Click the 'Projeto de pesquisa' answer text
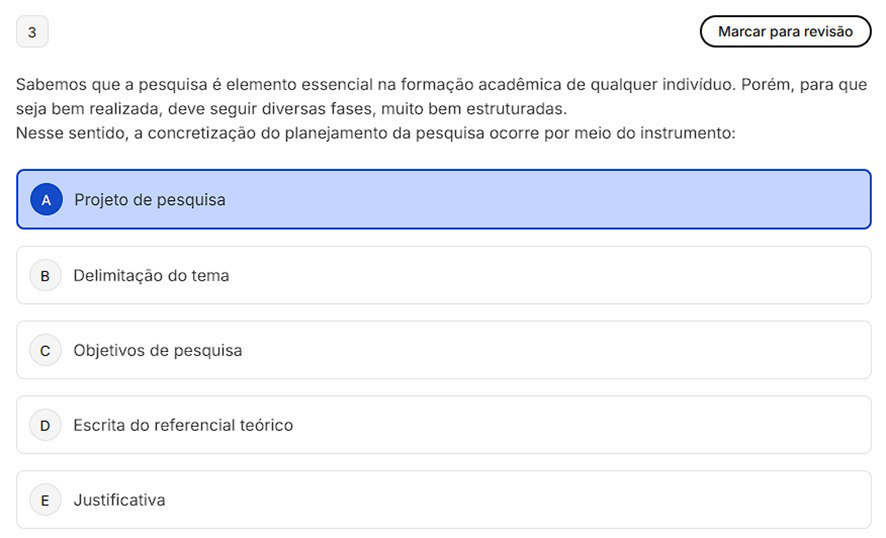The height and width of the screenshot is (538, 886). point(149,200)
